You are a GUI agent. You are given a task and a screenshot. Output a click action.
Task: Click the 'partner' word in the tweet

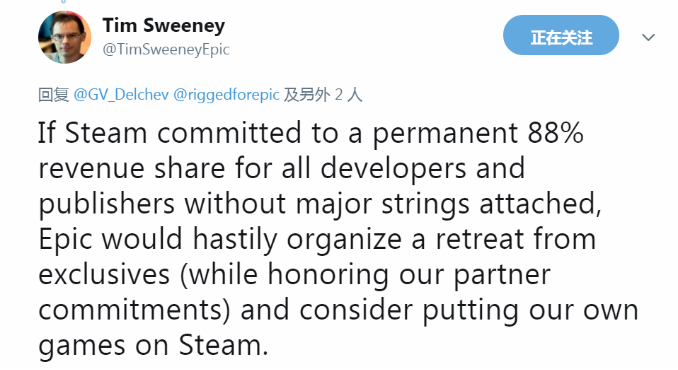pyautogui.click(x=502, y=276)
